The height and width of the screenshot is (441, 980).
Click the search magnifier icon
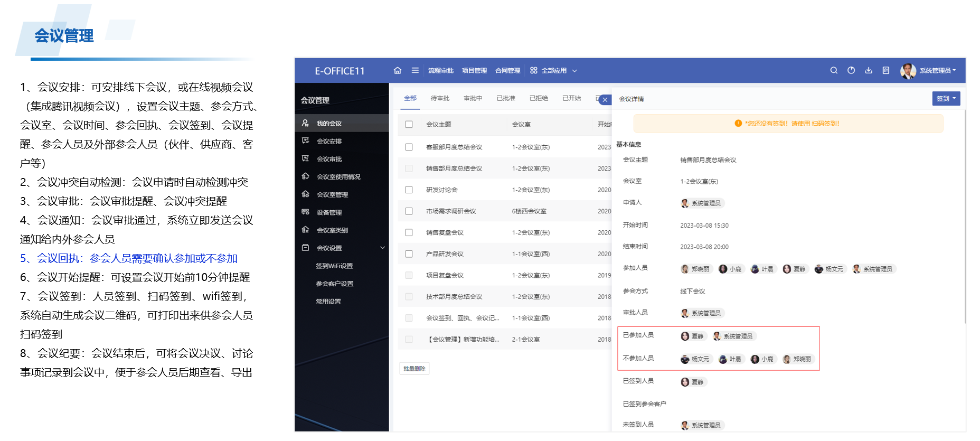(x=834, y=70)
